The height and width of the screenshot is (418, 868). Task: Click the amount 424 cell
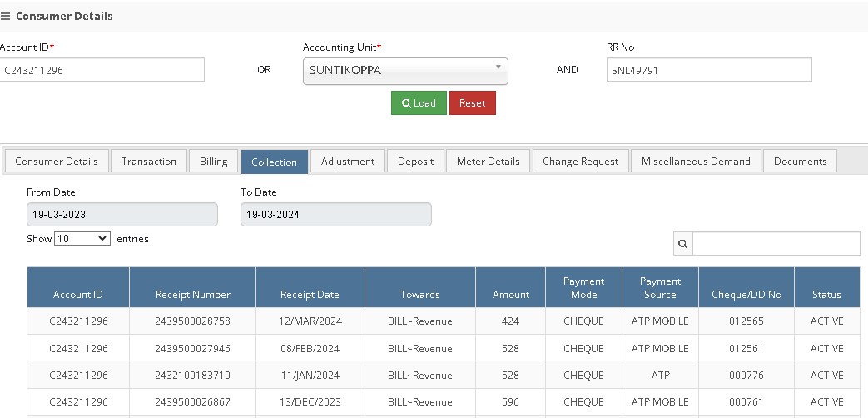coord(510,321)
